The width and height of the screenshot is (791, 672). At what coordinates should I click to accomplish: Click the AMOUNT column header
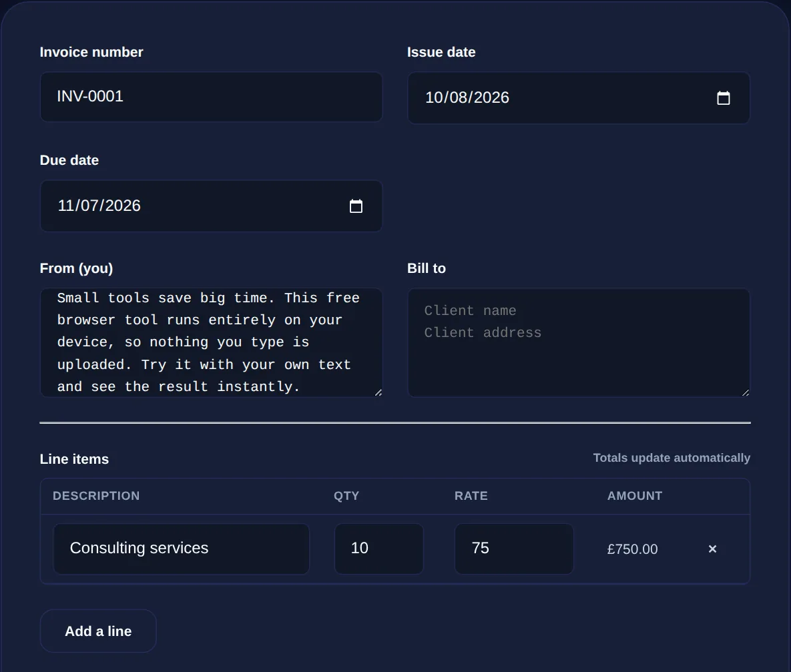coord(635,496)
